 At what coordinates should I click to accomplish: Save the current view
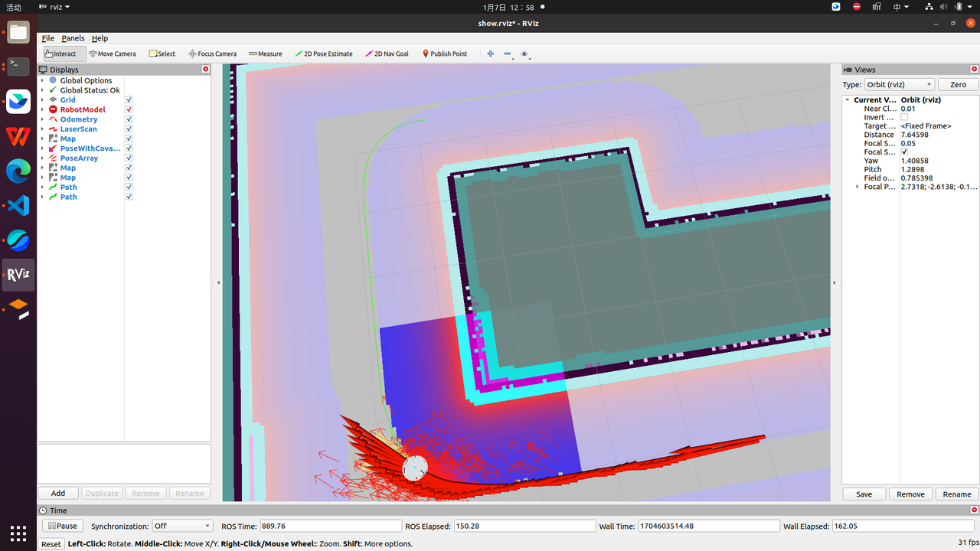[x=864, y=494]
